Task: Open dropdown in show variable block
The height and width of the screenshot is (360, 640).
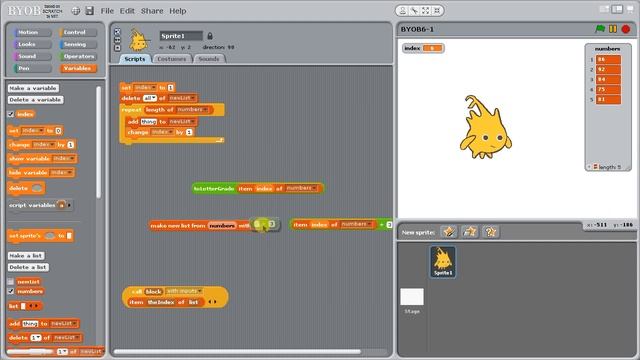Action: (64, 158)
